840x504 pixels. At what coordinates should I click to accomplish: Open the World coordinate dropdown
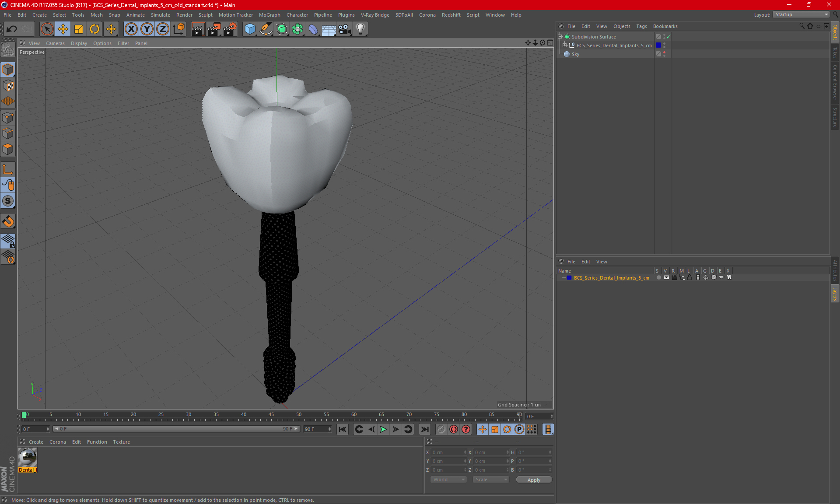448,480
